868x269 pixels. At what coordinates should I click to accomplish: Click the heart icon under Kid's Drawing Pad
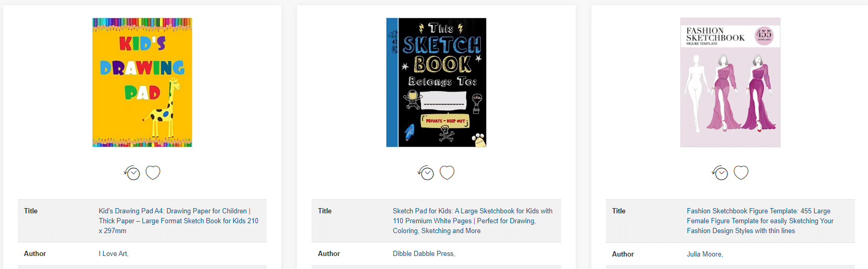click(153, 172)
